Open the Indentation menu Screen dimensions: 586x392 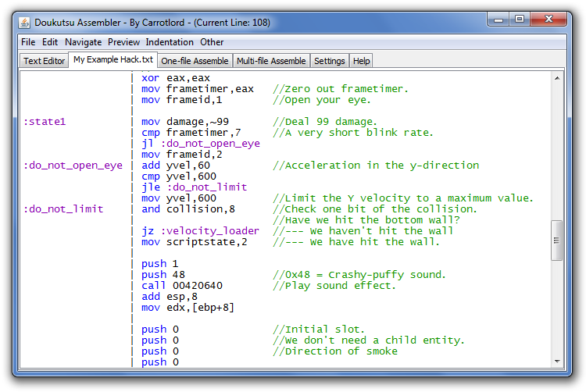170,42
